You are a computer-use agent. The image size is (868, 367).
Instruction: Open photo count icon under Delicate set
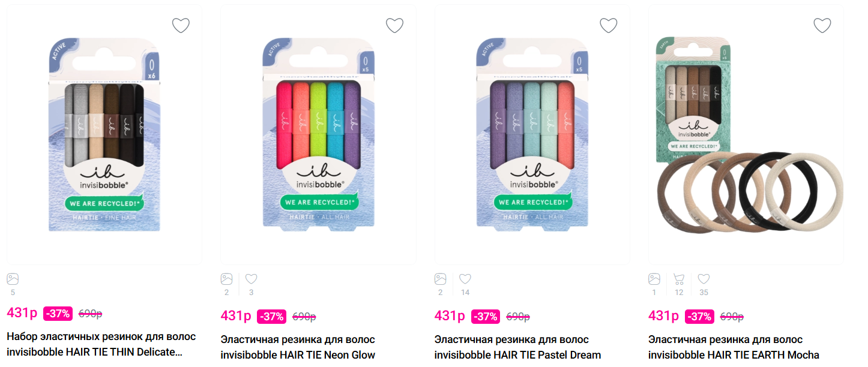click(13, 279)
